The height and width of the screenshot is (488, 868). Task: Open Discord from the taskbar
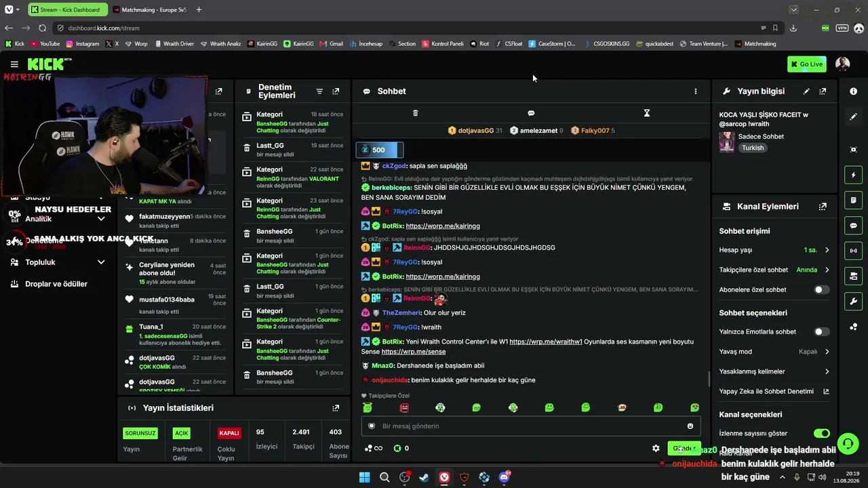pyautogui.click(x=504, y=477)
